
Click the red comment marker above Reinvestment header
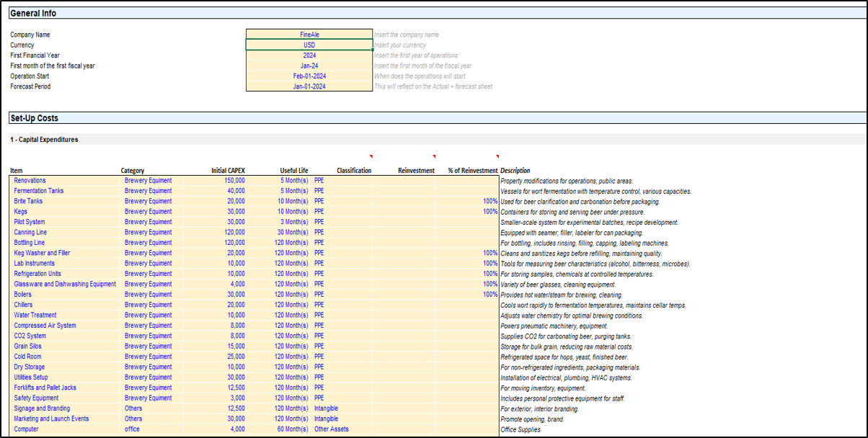[434, 157]
